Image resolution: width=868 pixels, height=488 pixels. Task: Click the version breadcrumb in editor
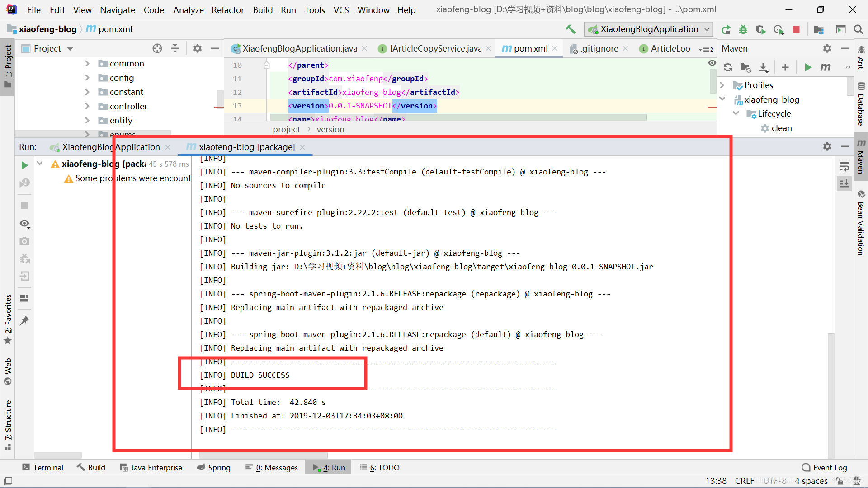(330, 130)
